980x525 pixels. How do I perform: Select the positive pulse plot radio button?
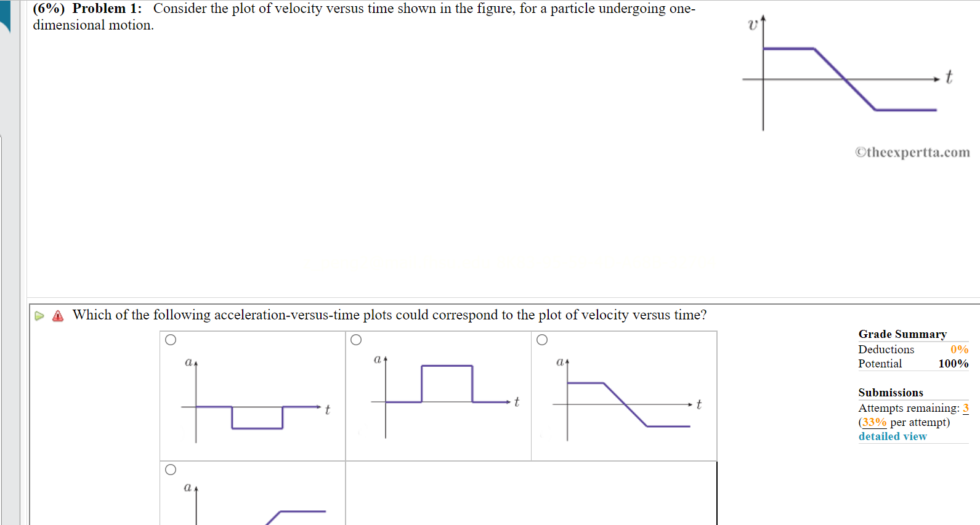(x=356, y=339)
